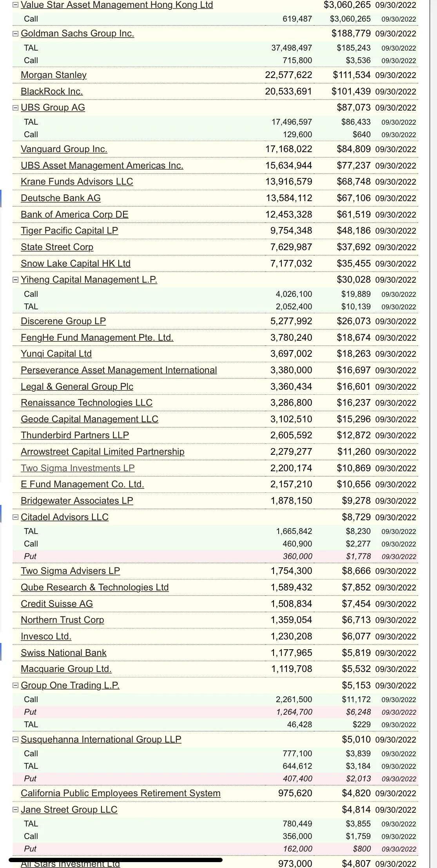
Task: Select Vanguard Group shares 17,168,022
Action: pyautogui.click(x=289, y=149)
